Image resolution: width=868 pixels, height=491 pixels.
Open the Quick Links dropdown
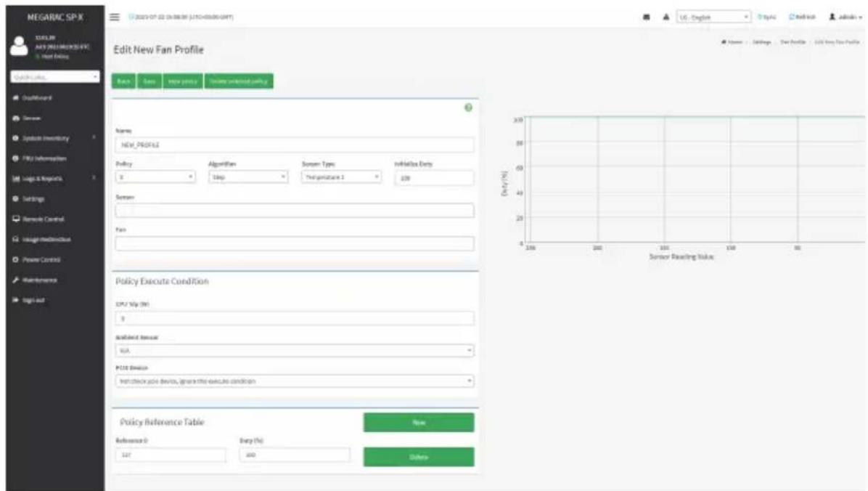coord(55,76)
